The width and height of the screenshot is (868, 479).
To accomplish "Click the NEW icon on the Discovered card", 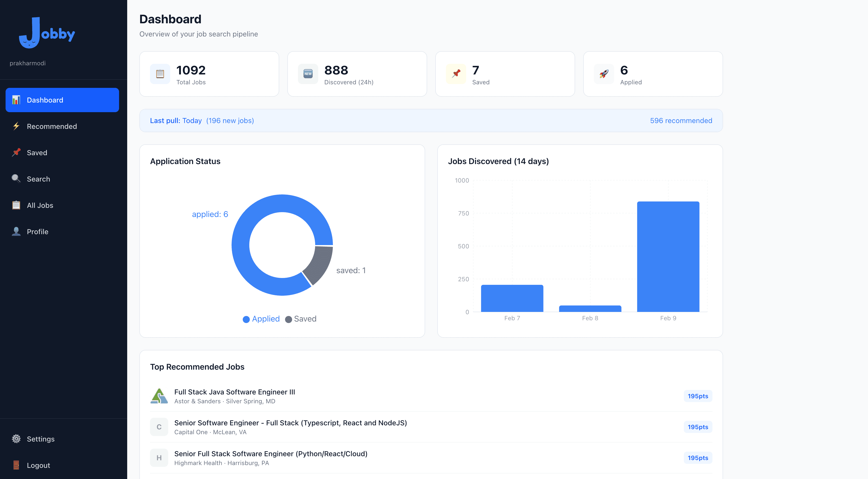I will point(308,74).
